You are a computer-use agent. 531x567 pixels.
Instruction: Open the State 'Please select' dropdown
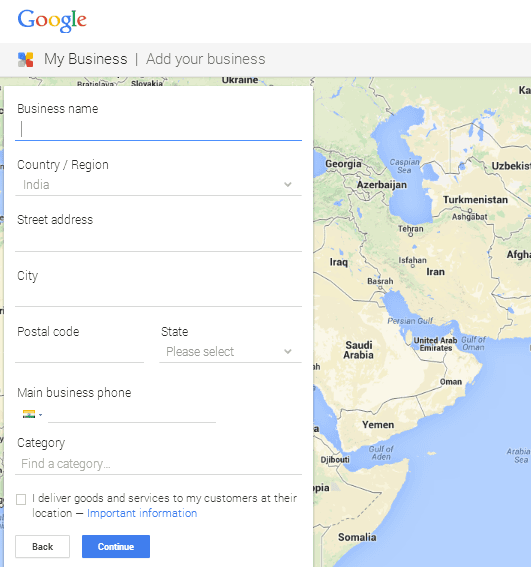point(230,352)
